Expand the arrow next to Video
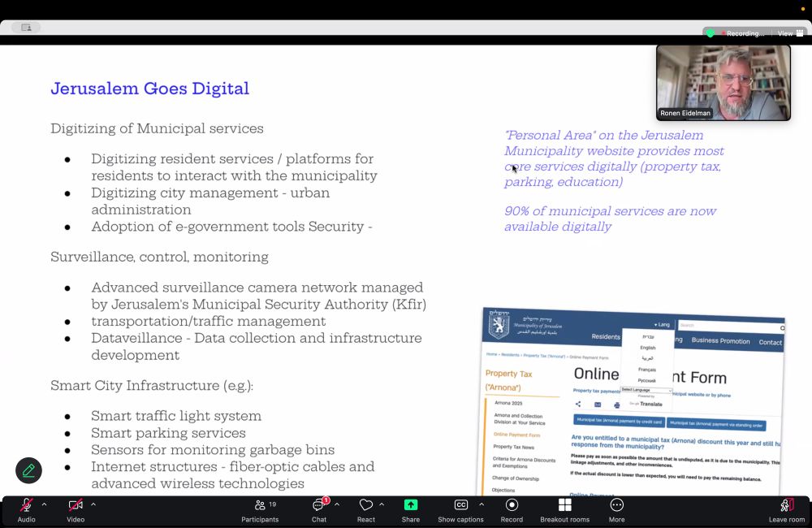 pyautogui.click(x=93, y=504)
